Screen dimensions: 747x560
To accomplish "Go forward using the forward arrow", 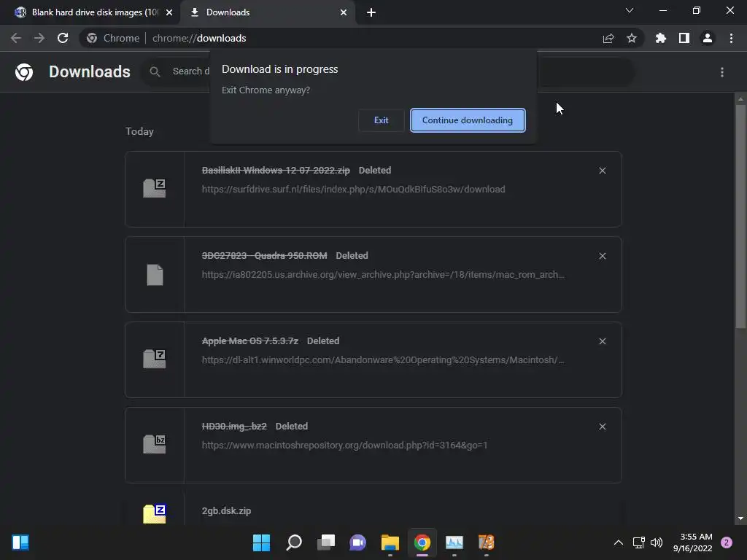I will coord(39,38).
